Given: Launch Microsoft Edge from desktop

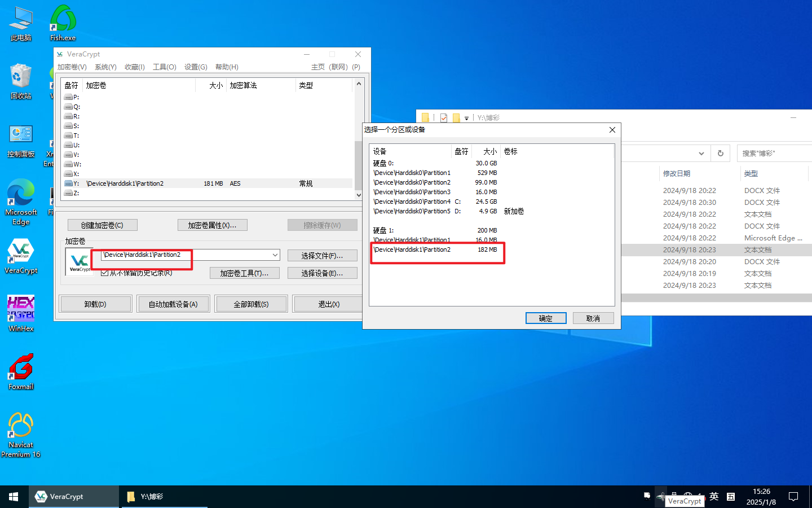Looking at the screenshot, I should [21, 202].
